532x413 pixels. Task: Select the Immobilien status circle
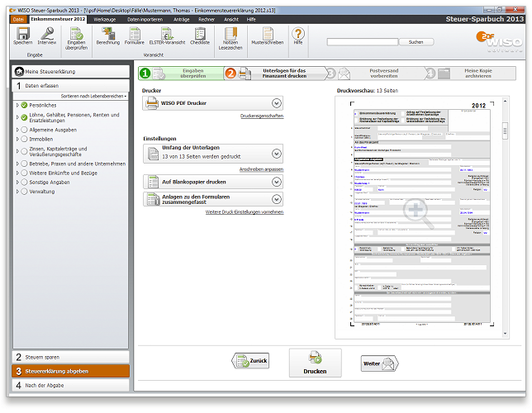pyautogui.click(x=24, y=140)
